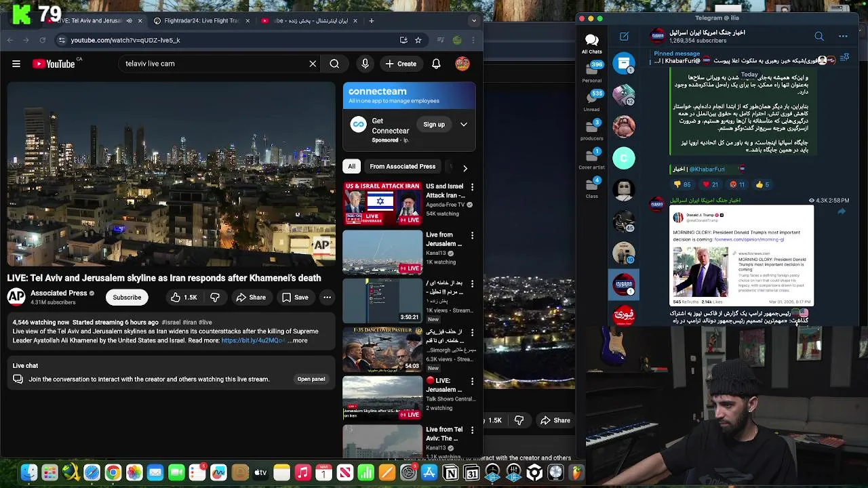Click the YouTube search magnifier button
868x488 pixels.
[334, 64]
